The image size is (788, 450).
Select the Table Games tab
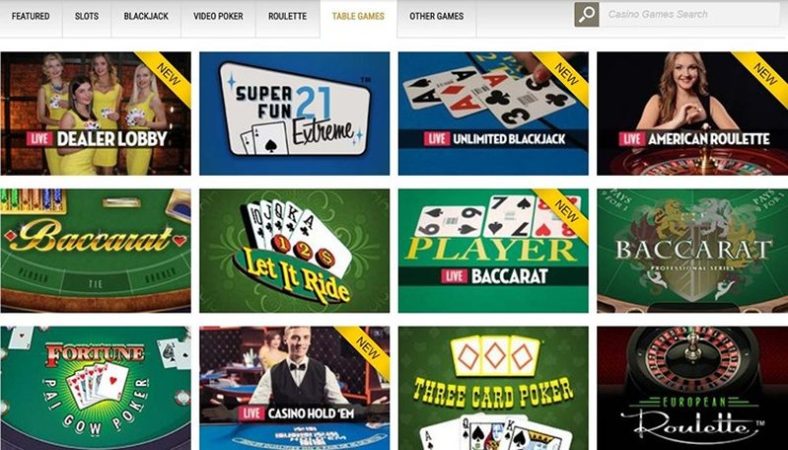coord(358,16)
